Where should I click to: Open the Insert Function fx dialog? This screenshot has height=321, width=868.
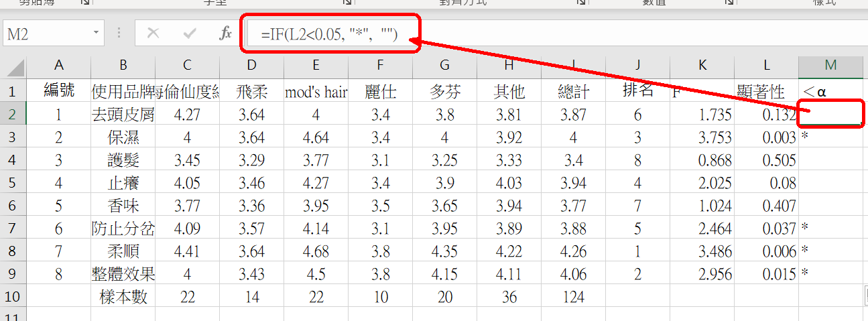click(x=225, y=34)
